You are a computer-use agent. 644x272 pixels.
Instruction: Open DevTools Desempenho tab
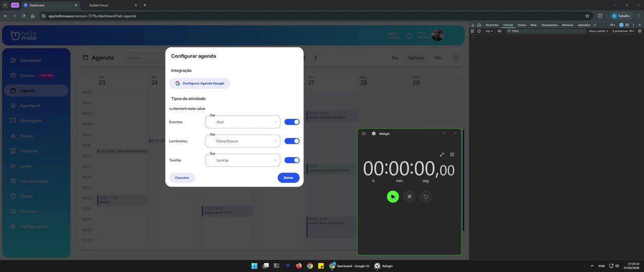pos(549,25)
